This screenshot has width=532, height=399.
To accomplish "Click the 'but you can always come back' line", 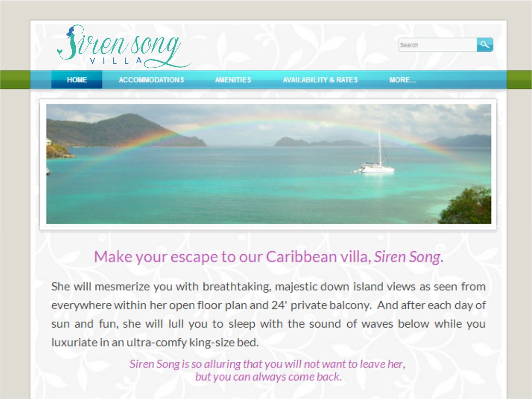I will click(268, 377).
